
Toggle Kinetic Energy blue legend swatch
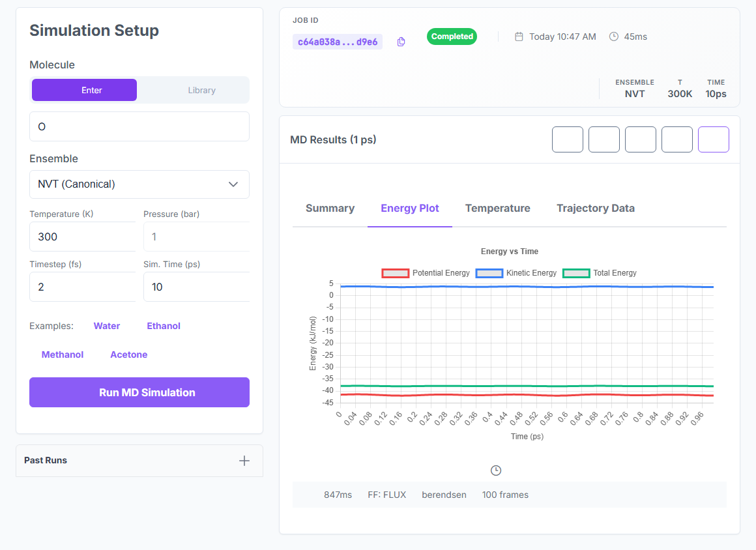click(489, 273)
